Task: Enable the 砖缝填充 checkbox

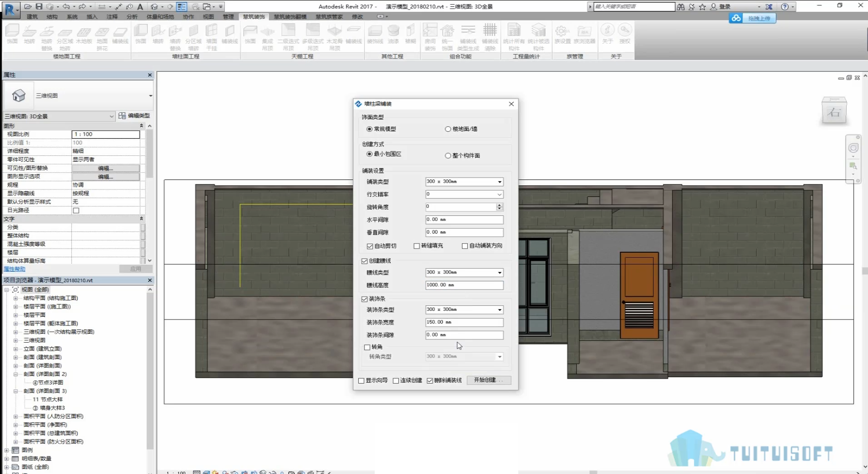Action: click(417, 246)
